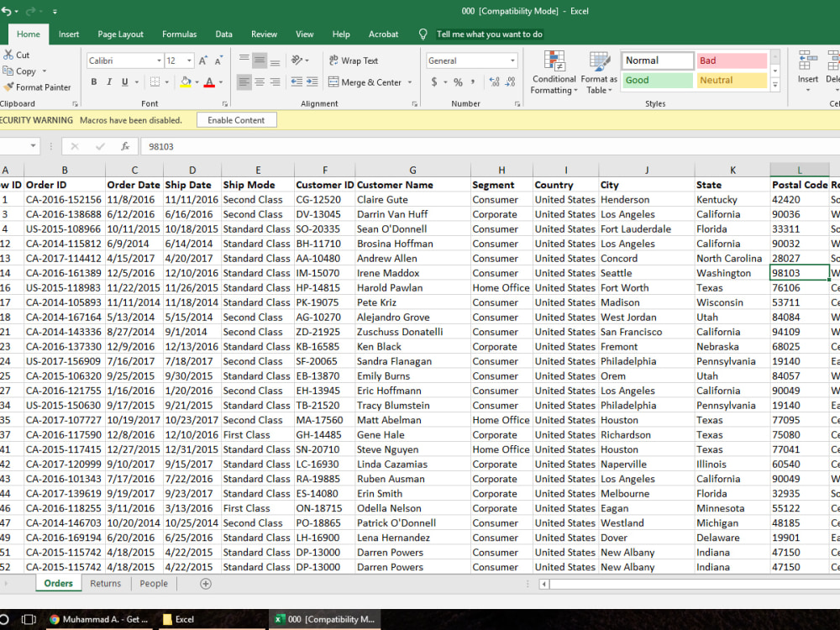Screen dimensions: 840x630
Task: Apply the Good cell style
Action: (658, 81)
